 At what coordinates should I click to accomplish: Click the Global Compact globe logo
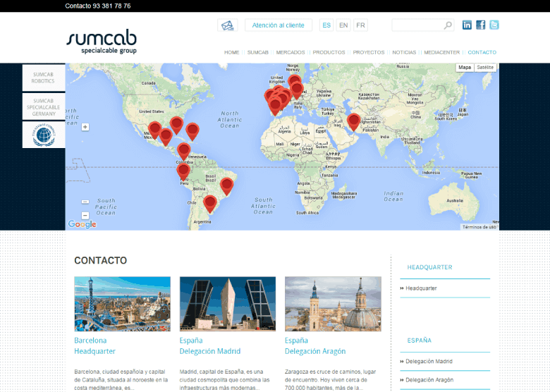pos(44,135)
